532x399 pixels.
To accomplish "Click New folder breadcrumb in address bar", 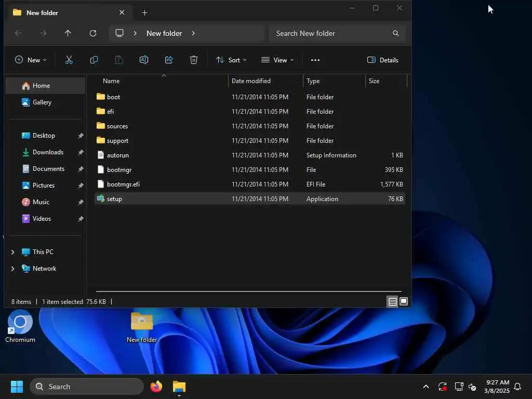I will pyautogui.click(x=164, y=33).
